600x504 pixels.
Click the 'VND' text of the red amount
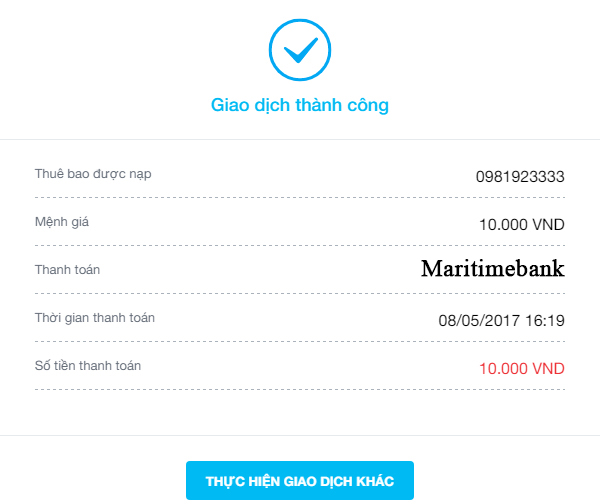tap(548, 369)
